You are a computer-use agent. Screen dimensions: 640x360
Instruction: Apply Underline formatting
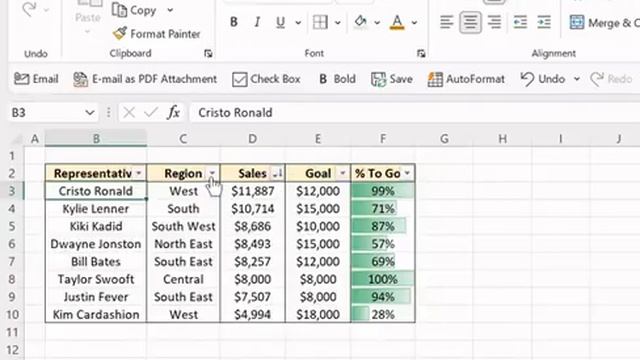[x=280, y=22]
